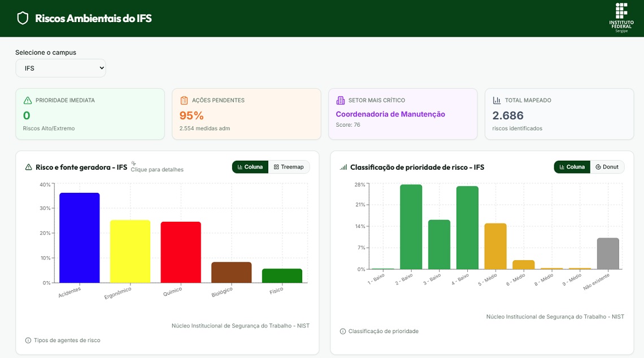Click the yellow Ergonômico bar
Screen dimensions: 644x358
[x=130, y=251]
